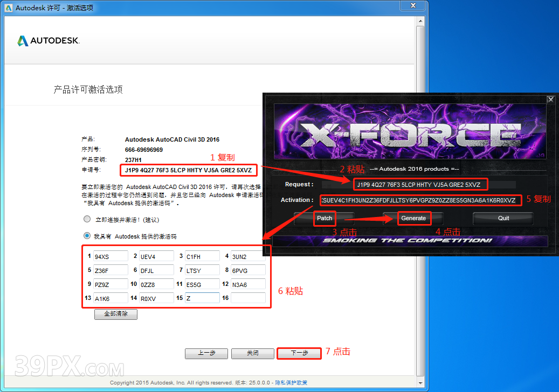Image resolution: width=559 pixels, height=392 pixels.
Task: Click the 全部清除 clear all button
Action: click(x=116, y=314)
